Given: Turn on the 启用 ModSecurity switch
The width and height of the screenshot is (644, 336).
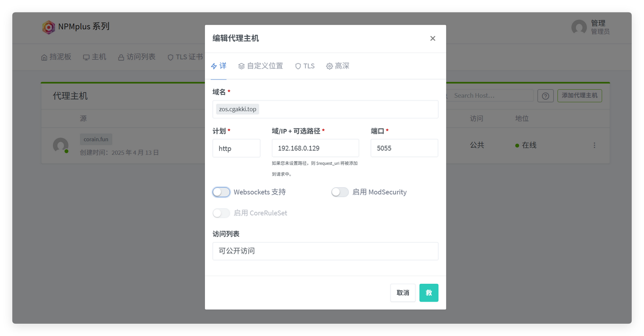Looking at the screenshot, I should pos(340,192).
